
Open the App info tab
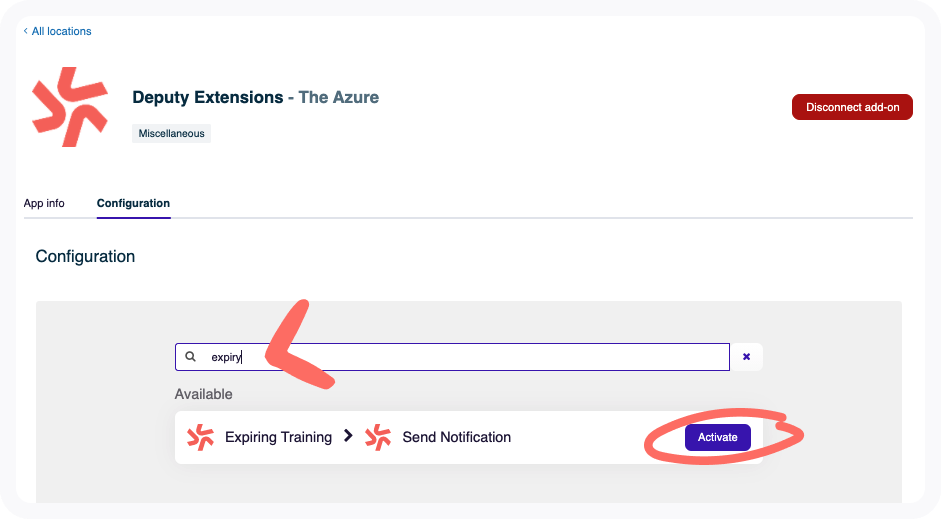tap(44, 203)
